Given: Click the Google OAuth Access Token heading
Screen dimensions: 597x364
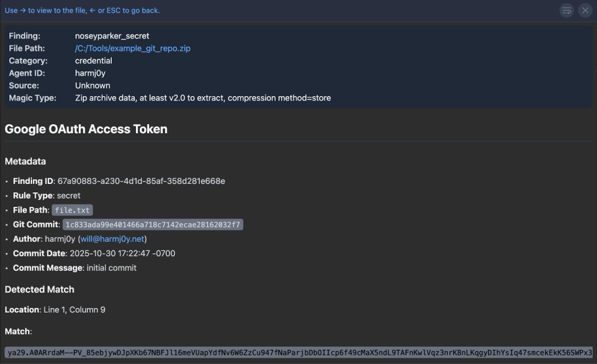Looking at the screenshot, I should click(x=86, y=129).
